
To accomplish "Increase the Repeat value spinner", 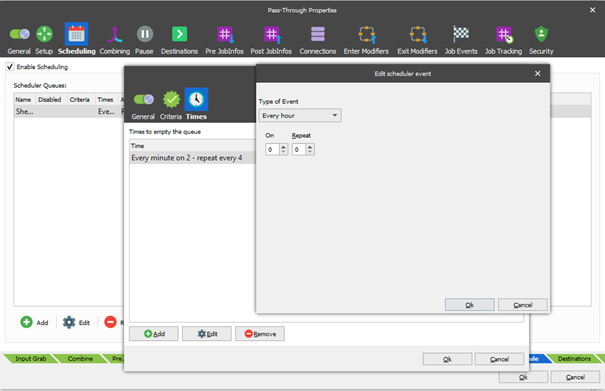I will pos(310,147).
